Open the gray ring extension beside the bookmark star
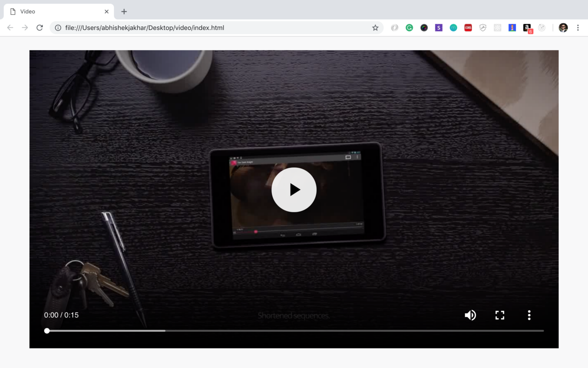This screenshot has width=588, height=368. pyautogui.click(x=395, y=28)
